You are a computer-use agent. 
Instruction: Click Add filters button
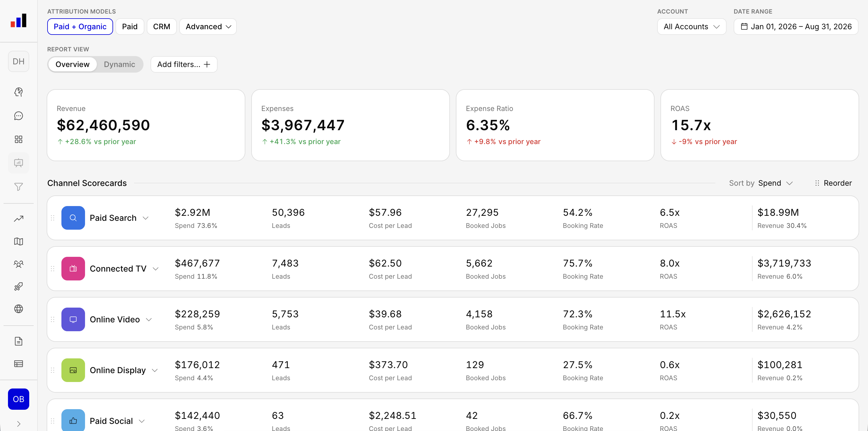184,64
